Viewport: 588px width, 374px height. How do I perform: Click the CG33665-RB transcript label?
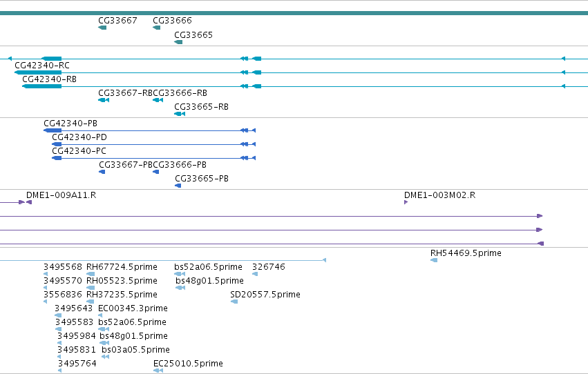click(x=201, y=107)
